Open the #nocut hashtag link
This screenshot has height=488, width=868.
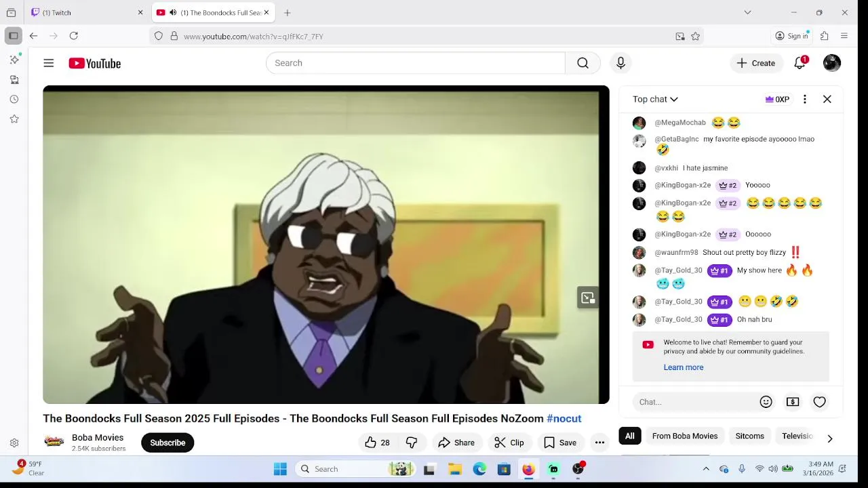point(564,418)
